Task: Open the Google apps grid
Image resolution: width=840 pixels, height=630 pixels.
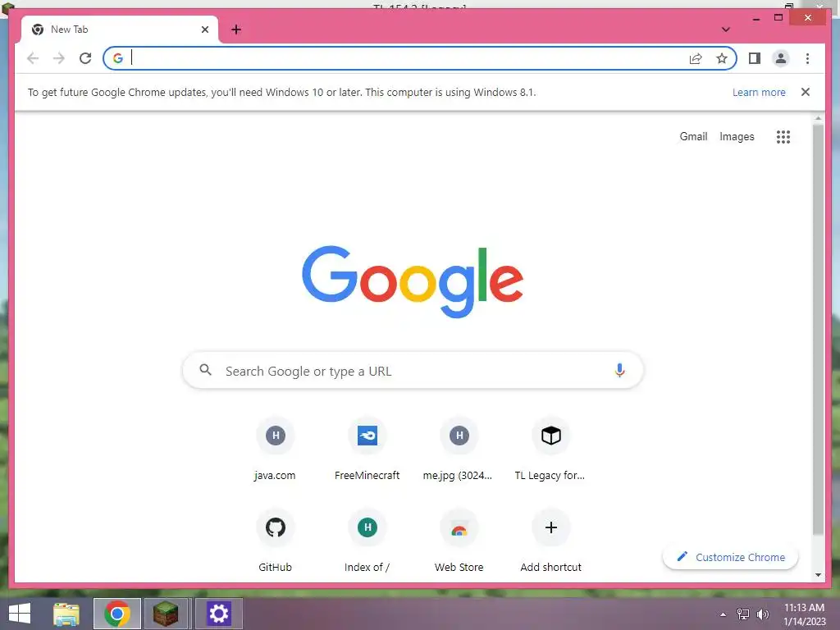Action: tap(783, 137)
